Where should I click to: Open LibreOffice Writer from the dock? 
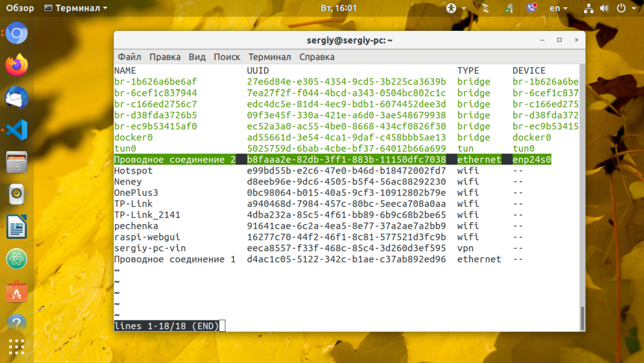pos(16,226)
